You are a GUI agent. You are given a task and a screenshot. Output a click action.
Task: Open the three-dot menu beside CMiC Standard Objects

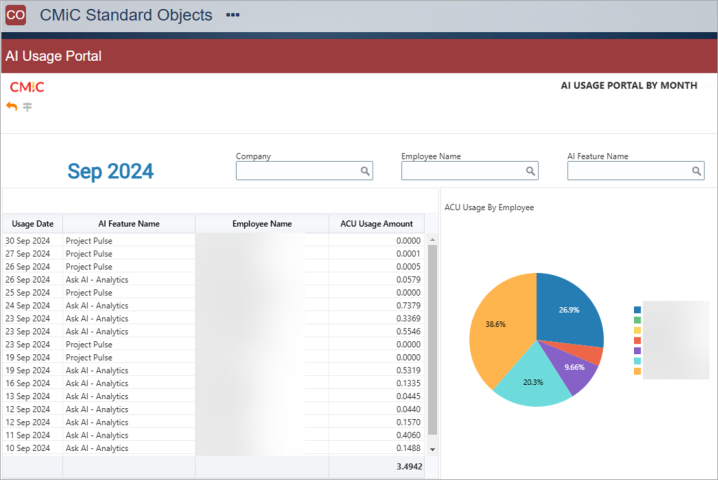click(x=233, y=15)
